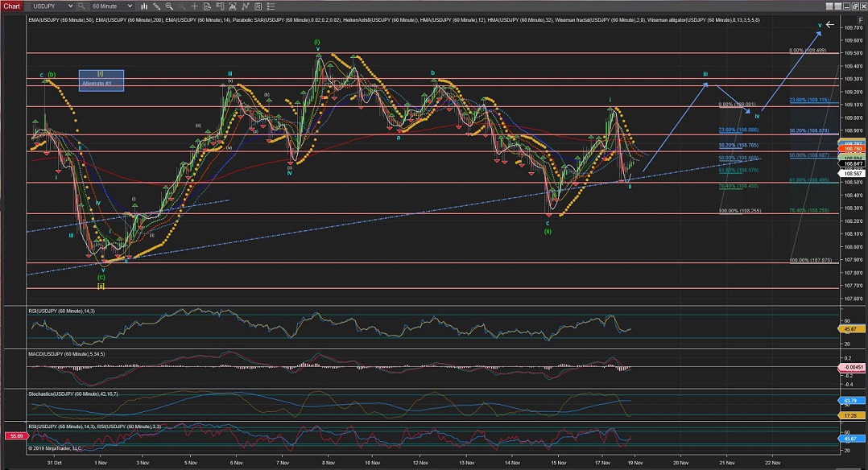Click the Fibonacci label 23.60% (109.115)
Screen dimensions: 868x470
pyautogui.click(x=809, y=101)
